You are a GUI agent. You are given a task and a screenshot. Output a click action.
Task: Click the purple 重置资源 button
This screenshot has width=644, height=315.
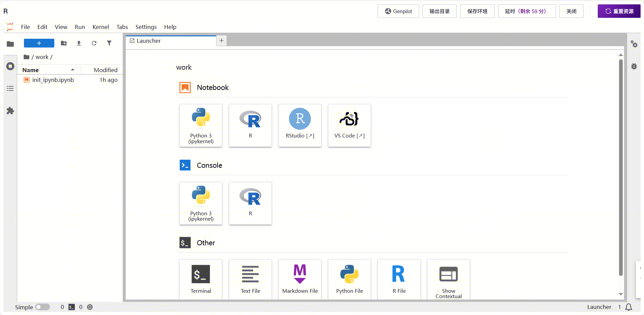click(x=619, y=11)
